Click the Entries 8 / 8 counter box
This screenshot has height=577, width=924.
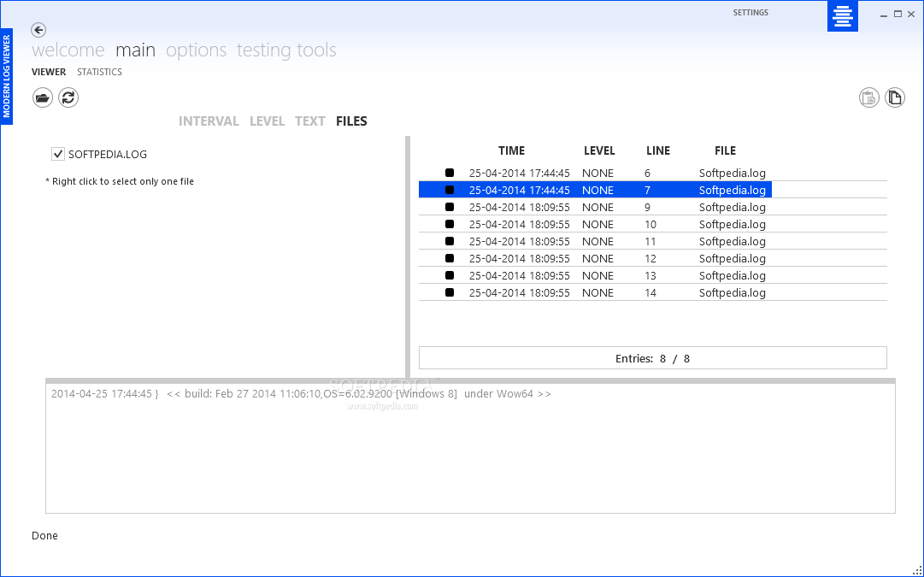[653, 358]
